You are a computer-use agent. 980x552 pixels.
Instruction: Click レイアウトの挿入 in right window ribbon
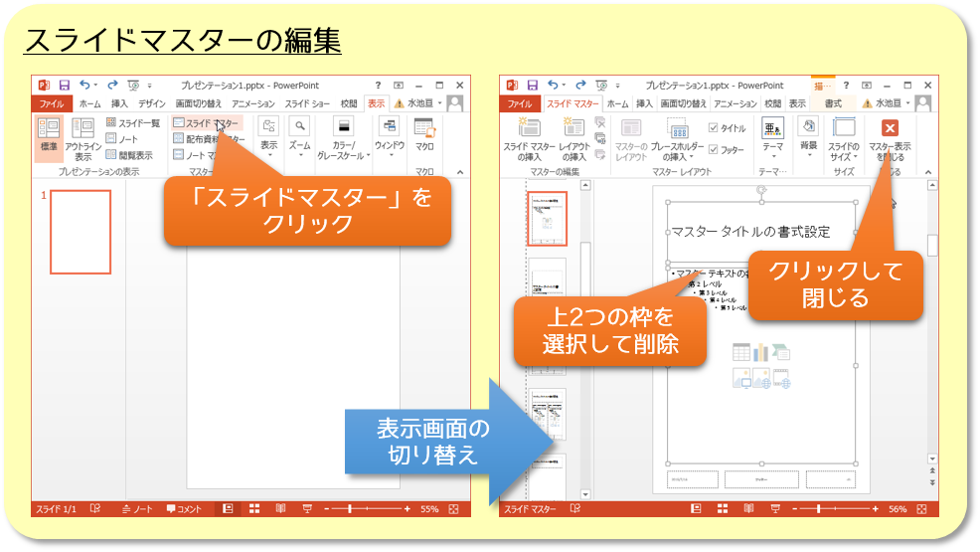[x=573, y=139]
